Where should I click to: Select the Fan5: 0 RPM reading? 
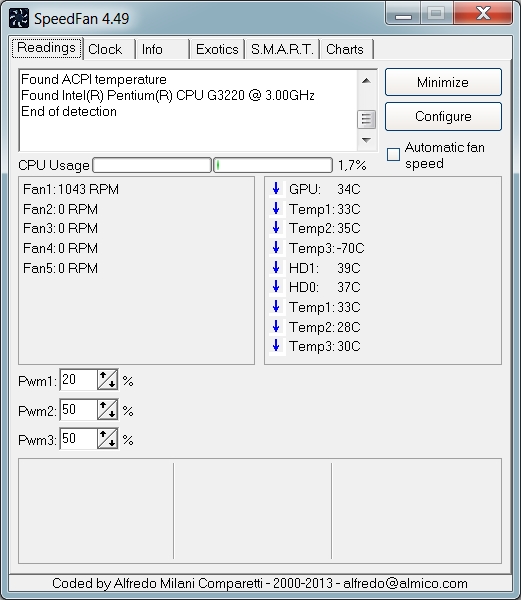click(60, 268)
